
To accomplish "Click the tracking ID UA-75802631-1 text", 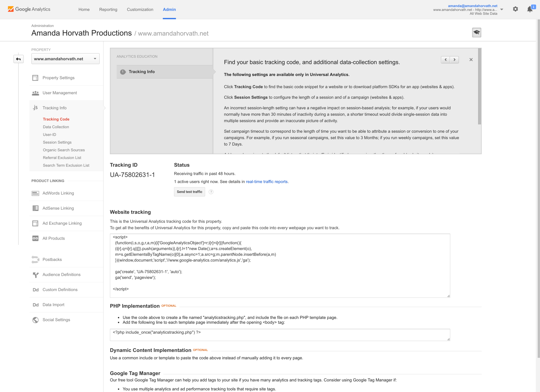I will click(132, 175).
